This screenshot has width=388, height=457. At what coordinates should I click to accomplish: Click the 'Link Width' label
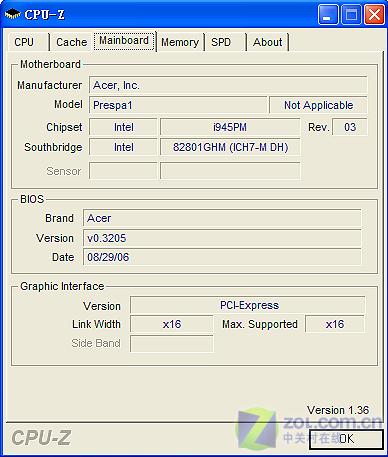(96, 324)
